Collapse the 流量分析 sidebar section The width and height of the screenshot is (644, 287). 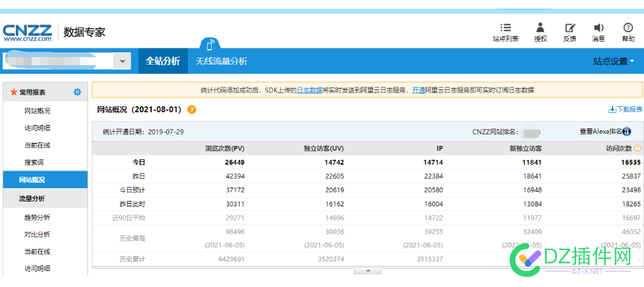[x=45, y=199]
